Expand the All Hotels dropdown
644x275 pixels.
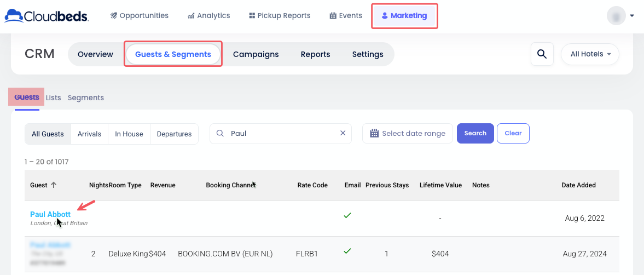tap(590, 54)
